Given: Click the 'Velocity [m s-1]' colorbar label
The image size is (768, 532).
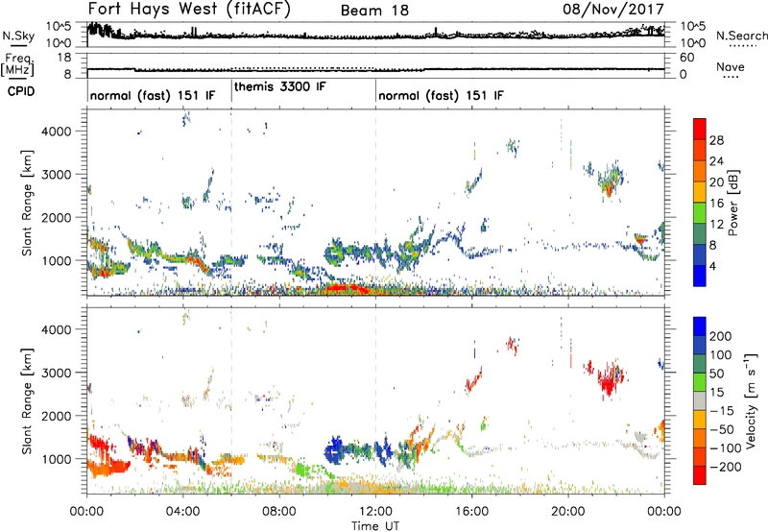Looking at the screenshot, I should pos(751,400).
